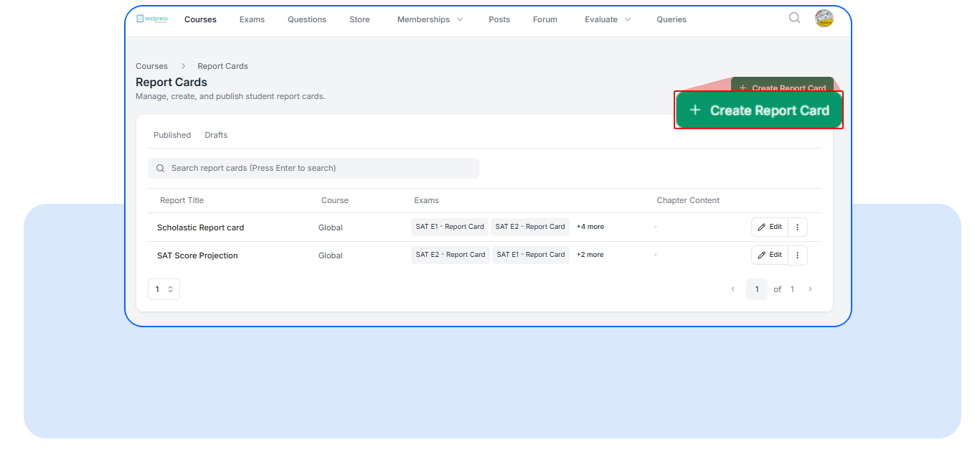Click the Testpress logo
Image resolution: width=980 pixels, height=460 pixels.
152,19
